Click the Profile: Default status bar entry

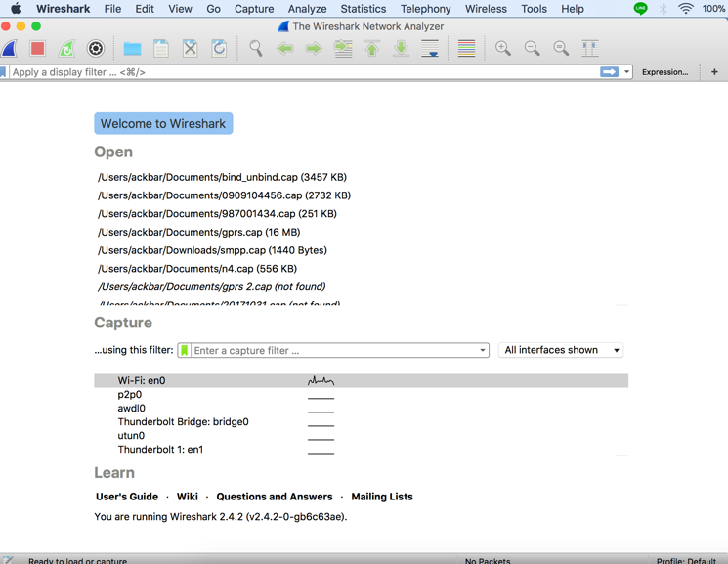coord(686,561)
